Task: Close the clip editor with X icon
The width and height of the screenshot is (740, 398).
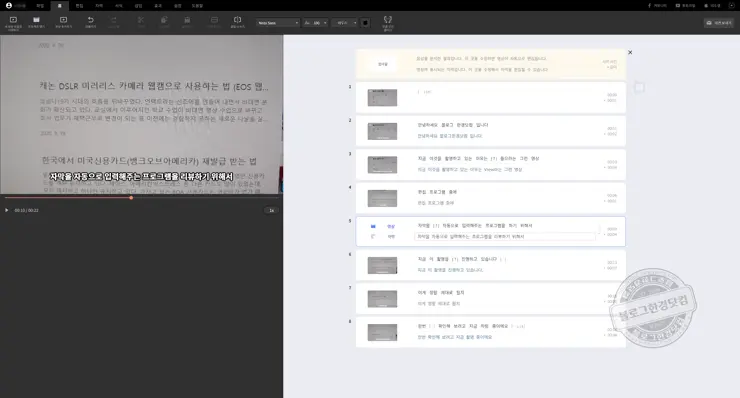Action: (630, 52)
